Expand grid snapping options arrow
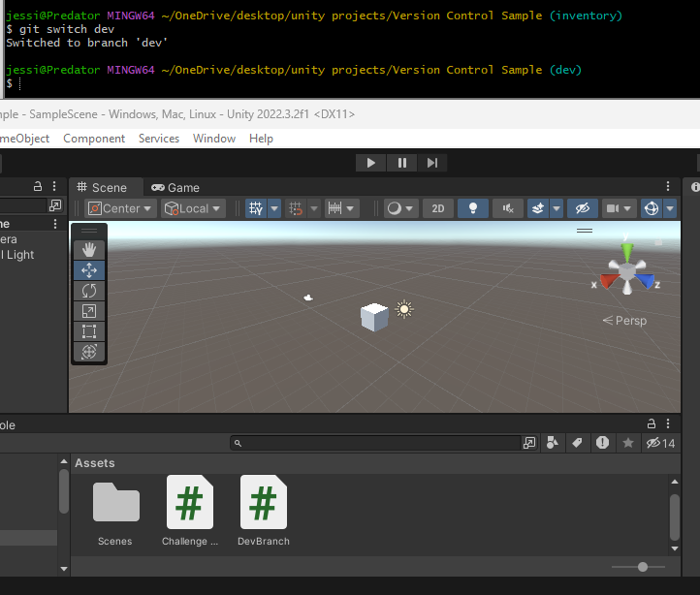 314,208
